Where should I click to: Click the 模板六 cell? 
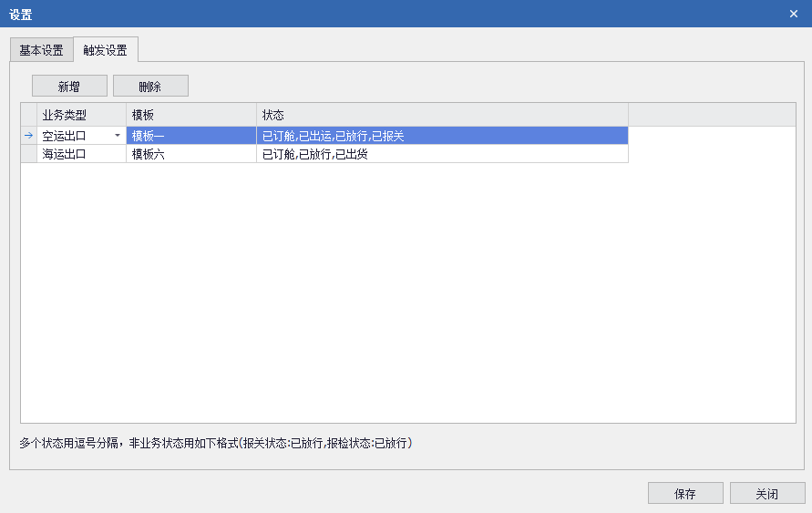coord(191,154)
